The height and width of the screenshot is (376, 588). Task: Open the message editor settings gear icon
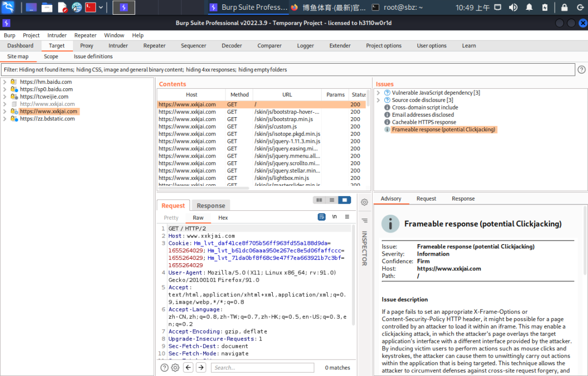(364, 202)
